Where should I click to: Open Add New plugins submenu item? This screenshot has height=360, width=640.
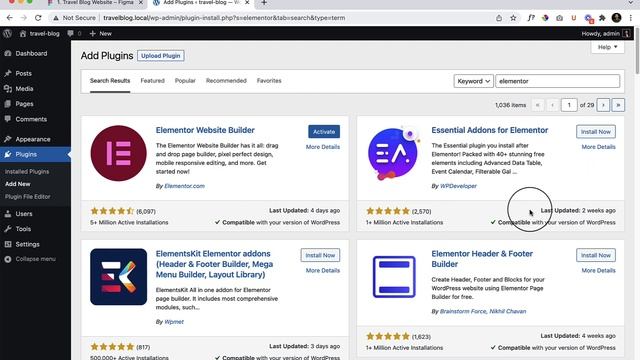pos(18,184)
